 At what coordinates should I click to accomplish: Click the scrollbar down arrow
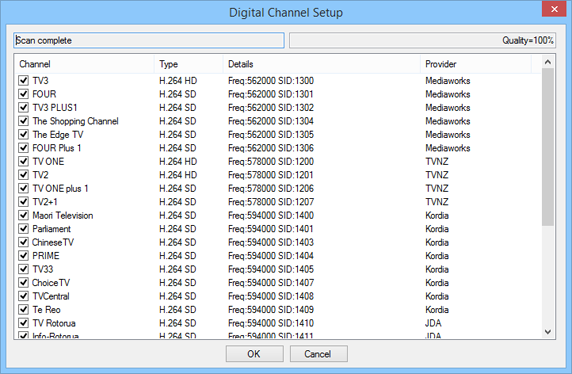[x=548, y=332]
